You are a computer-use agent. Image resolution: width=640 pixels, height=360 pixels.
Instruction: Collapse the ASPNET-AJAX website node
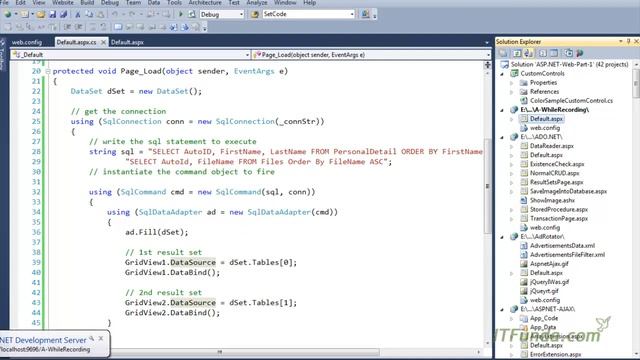pos(502,309)
